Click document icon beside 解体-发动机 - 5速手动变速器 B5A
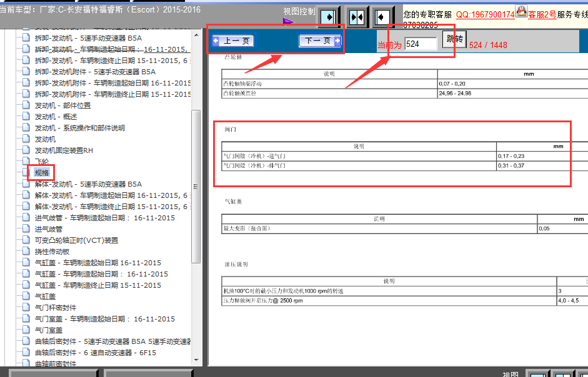The image size is (588, 377). pyautogui.click(x=26, y=184)
